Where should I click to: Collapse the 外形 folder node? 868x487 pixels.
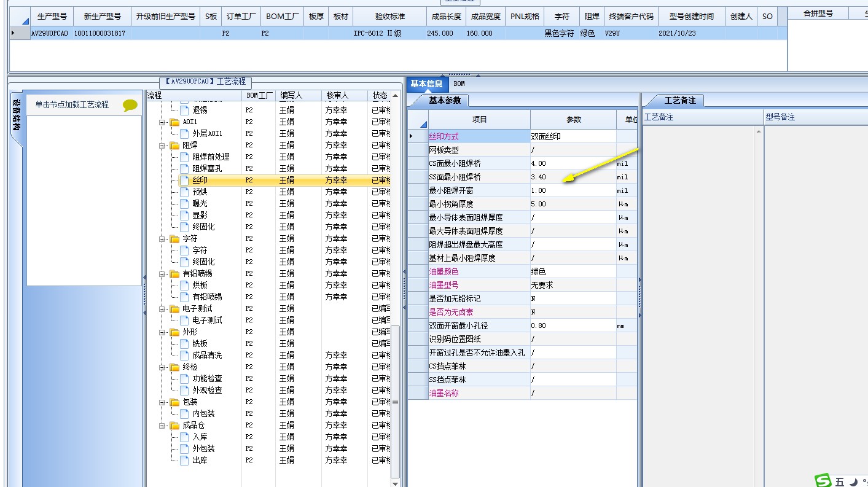163,332
